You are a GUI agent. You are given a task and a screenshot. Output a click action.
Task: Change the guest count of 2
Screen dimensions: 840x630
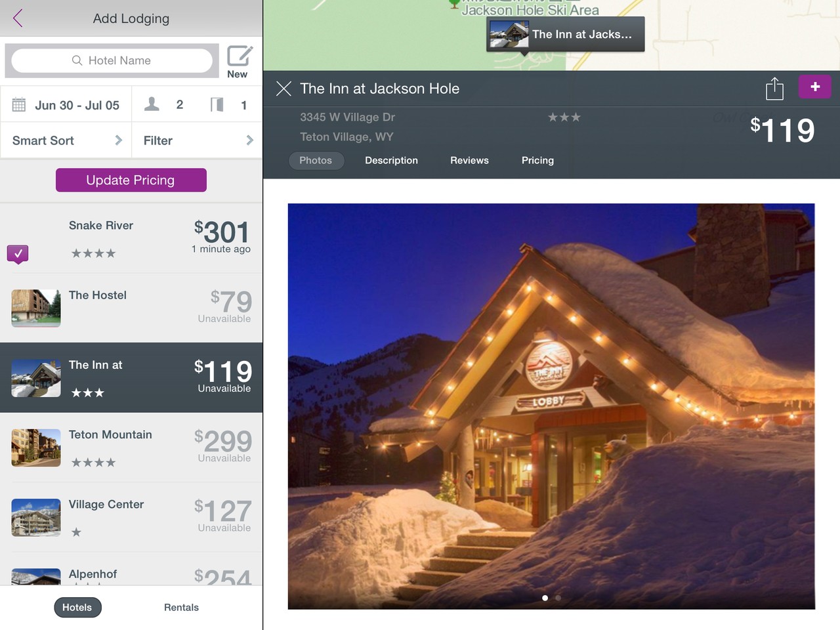point(164,105)
